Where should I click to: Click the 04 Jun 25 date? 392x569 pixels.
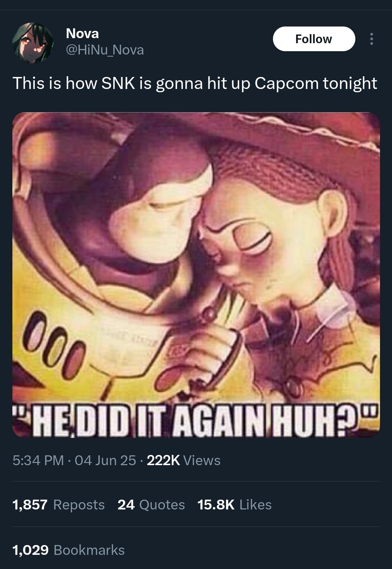pos(105,460)
